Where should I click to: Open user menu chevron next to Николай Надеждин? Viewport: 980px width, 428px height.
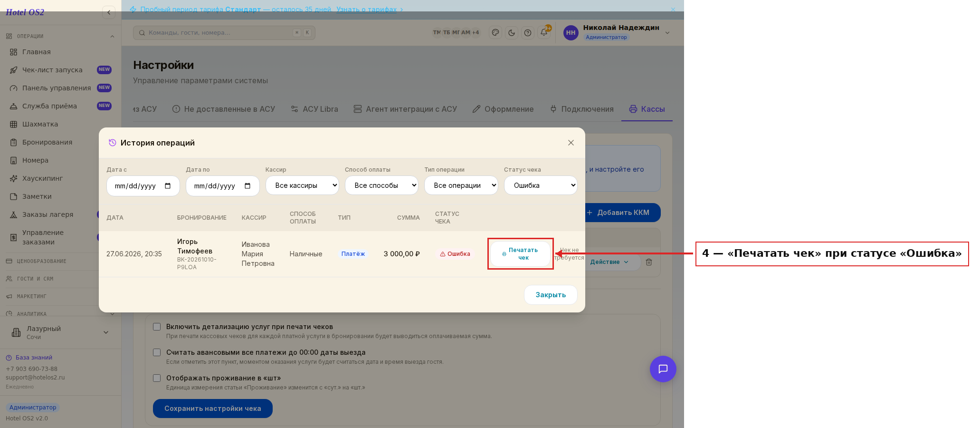coord(667,33)
